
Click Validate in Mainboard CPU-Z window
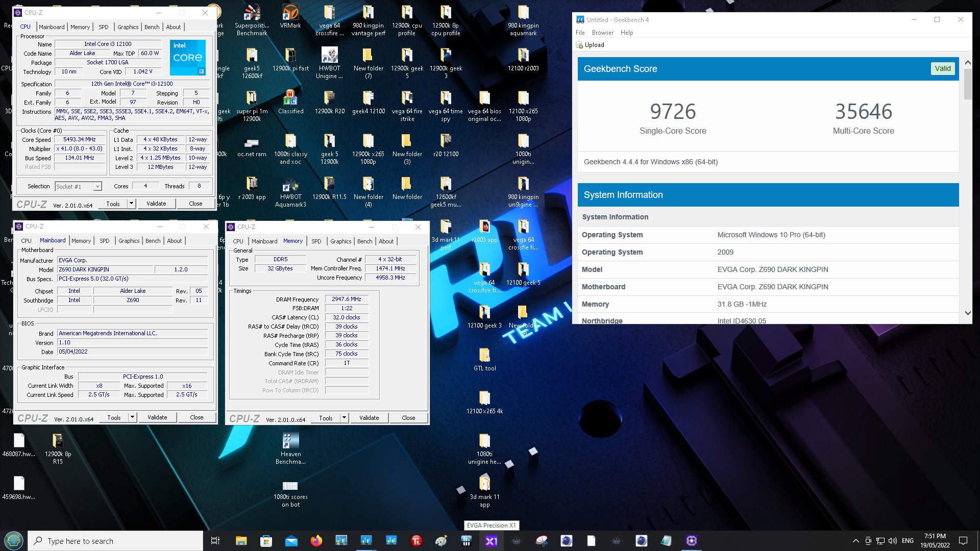(157, 417)
